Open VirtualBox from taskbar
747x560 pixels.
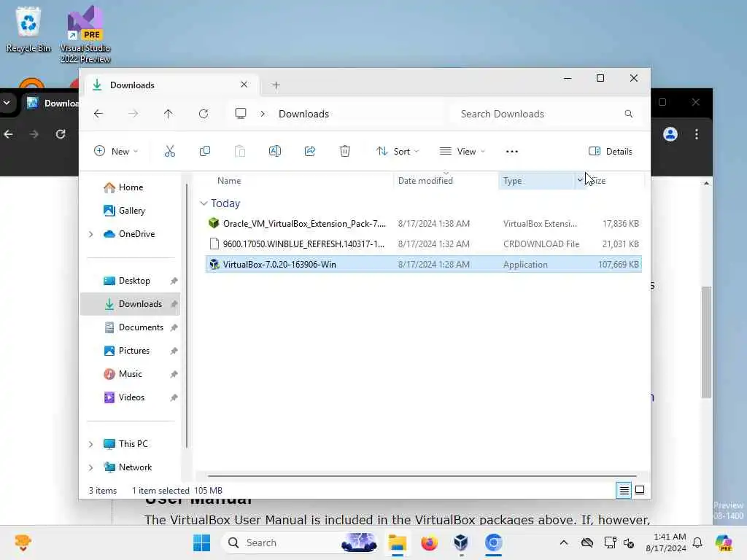(461, 542)
